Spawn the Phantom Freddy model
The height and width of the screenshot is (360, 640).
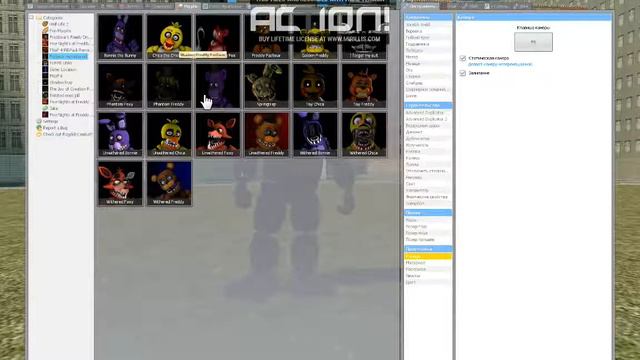tap(169, 85)
